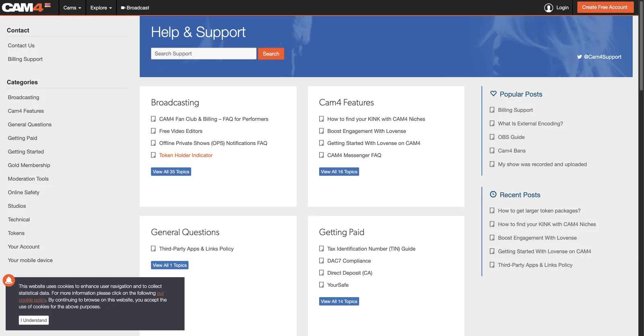
Task: Click the Broadcasting section heading
Action: (x=175, y=102)
